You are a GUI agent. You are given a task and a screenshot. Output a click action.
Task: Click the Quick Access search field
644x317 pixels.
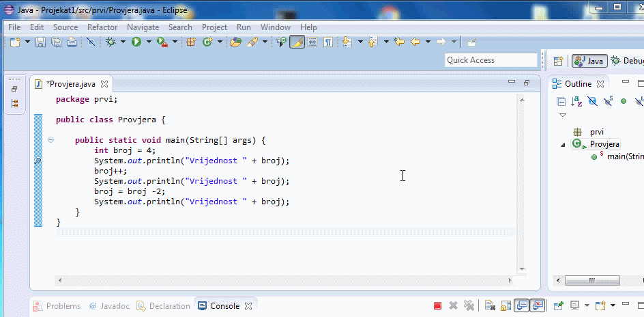pos(491,60)
